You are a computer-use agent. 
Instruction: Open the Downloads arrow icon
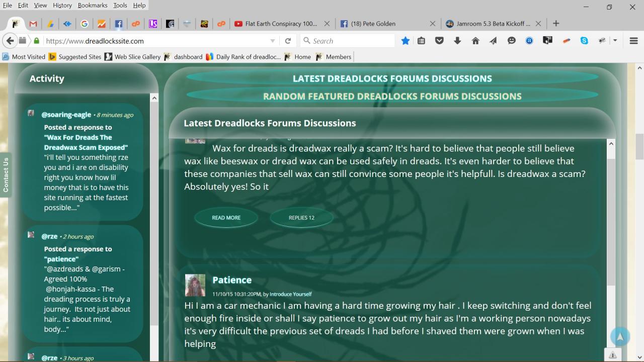457,41
